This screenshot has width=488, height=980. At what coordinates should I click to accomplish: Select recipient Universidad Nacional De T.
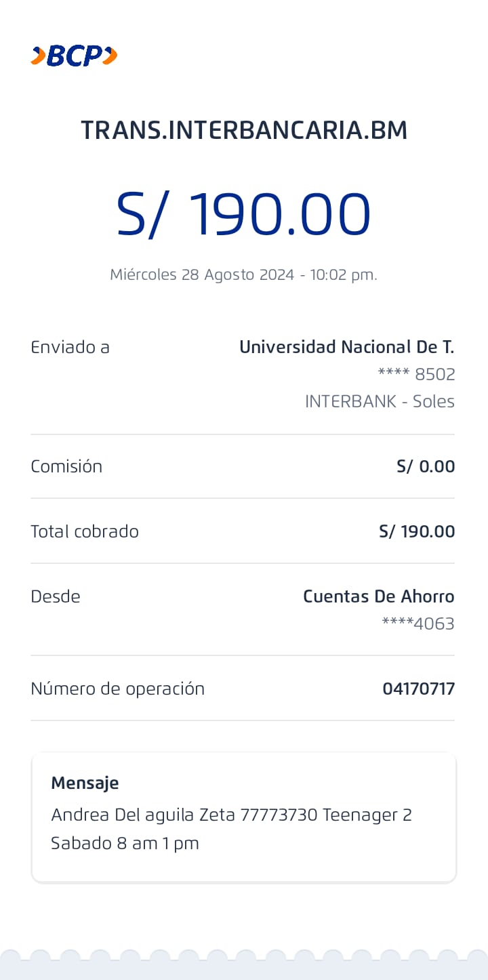pyautogui.click(x=346, y=347)
